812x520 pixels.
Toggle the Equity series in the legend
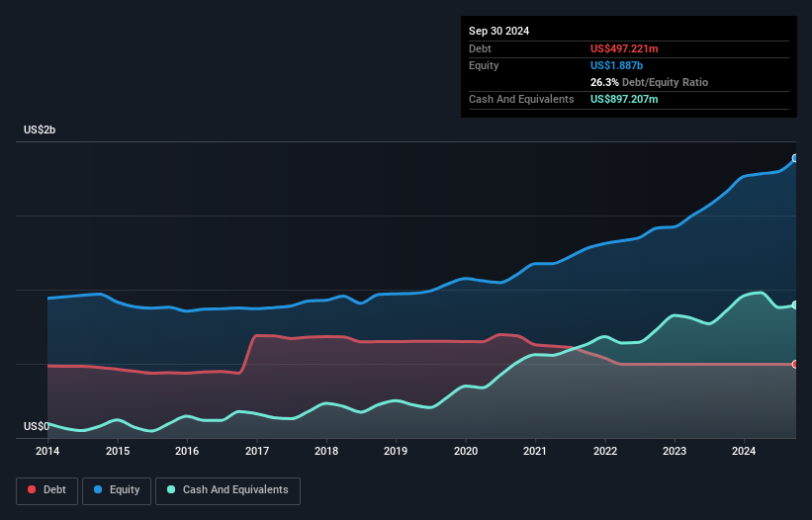click(x=117, y=490)
